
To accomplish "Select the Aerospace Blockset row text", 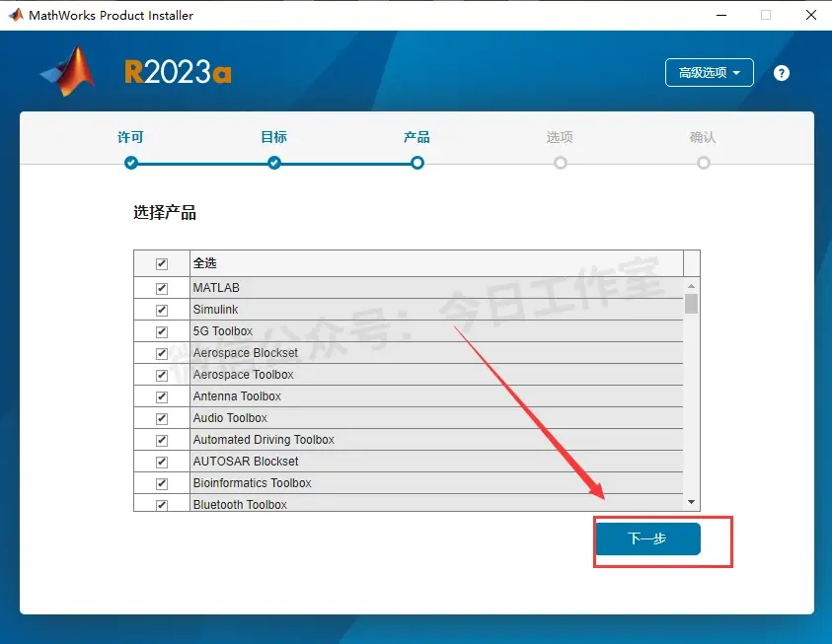I will (246, 353).
